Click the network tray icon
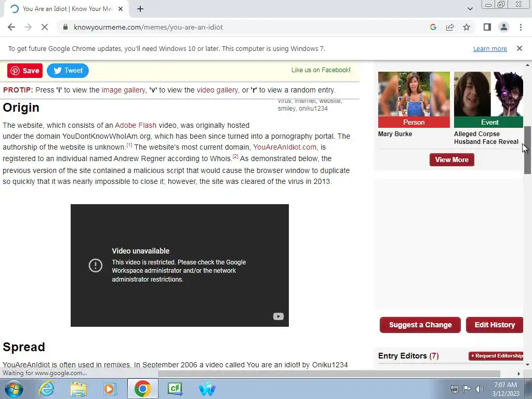Screen dimensions: 532x399 coord(454,389)
